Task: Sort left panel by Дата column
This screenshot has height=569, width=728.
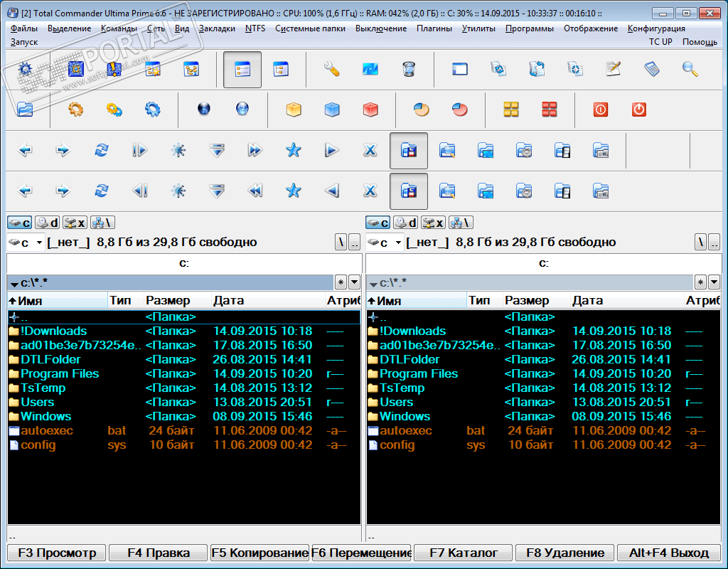Action: tap(268, 301)
